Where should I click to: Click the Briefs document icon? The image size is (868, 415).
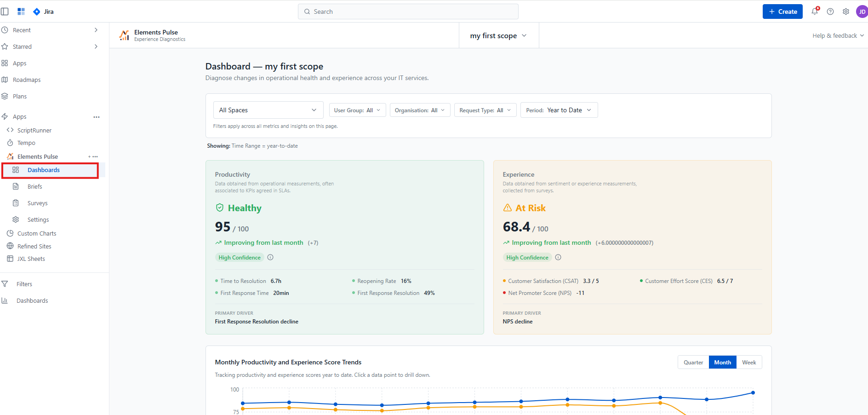point(16,186)
